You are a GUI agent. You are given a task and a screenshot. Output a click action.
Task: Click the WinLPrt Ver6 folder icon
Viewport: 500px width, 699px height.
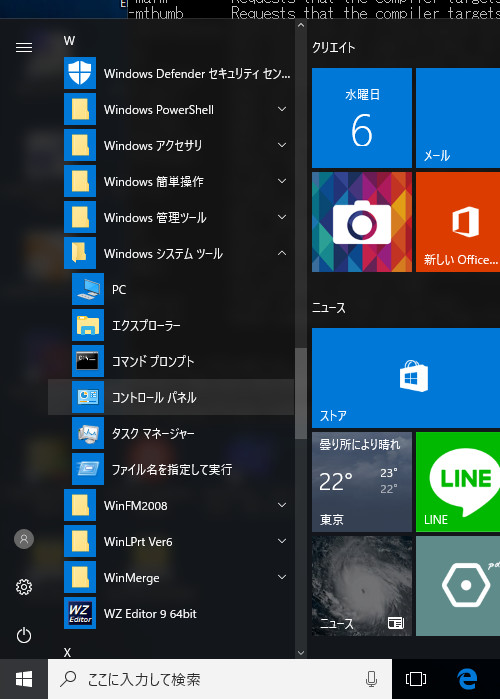tap(80, 541)
